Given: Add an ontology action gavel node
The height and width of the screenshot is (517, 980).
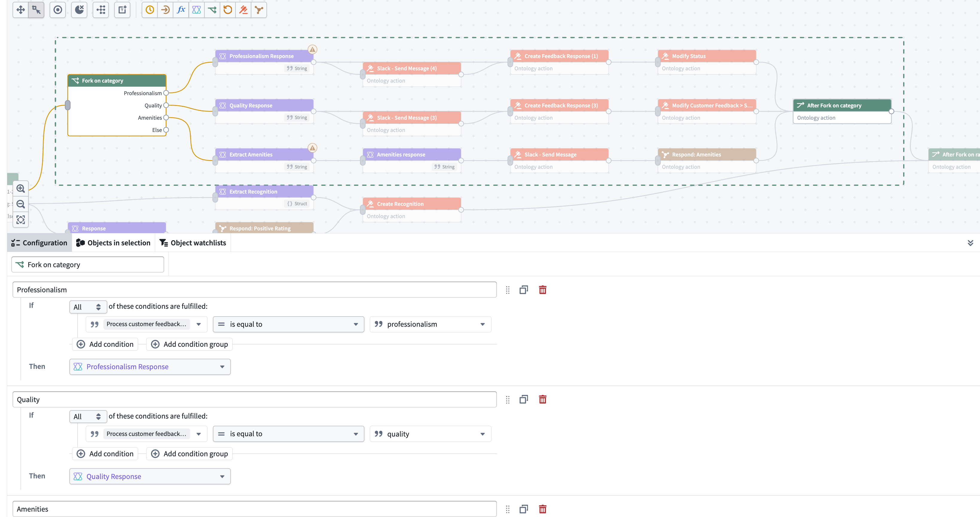Looking at the screenshot, I should 243,10.
